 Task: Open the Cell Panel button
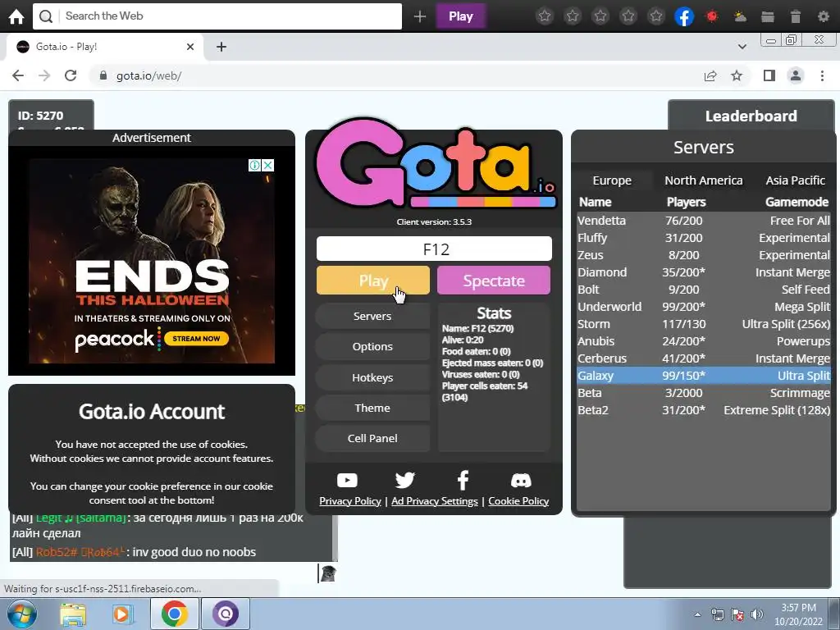(372, 438)
